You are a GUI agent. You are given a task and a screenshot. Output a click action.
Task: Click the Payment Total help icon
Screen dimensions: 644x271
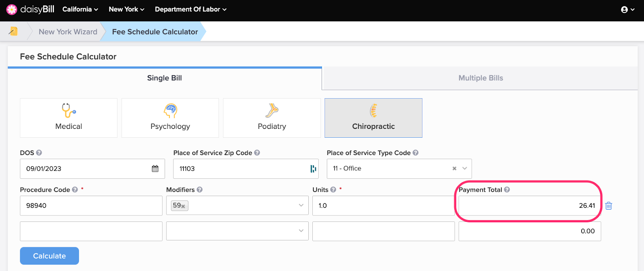(507, 190)
